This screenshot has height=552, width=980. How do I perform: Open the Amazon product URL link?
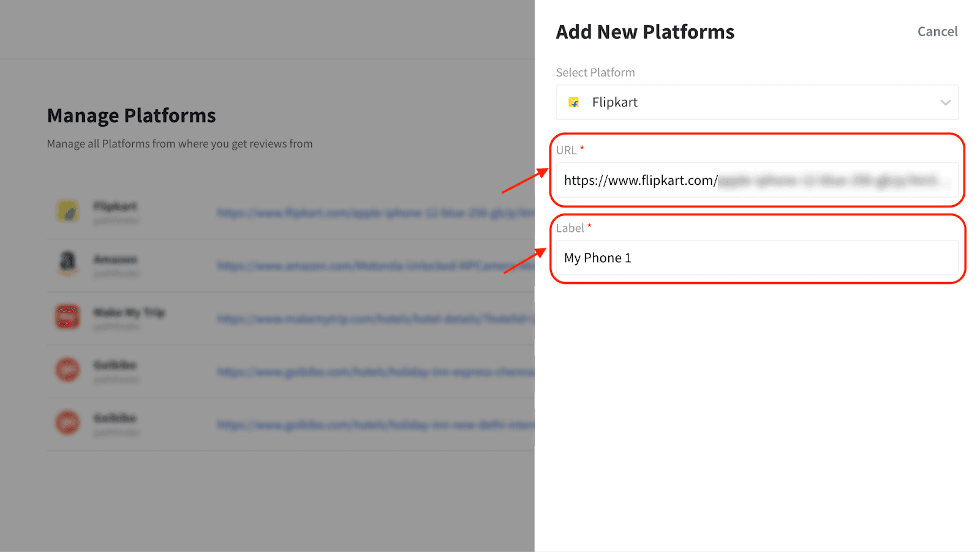click(x=375, y=266)
